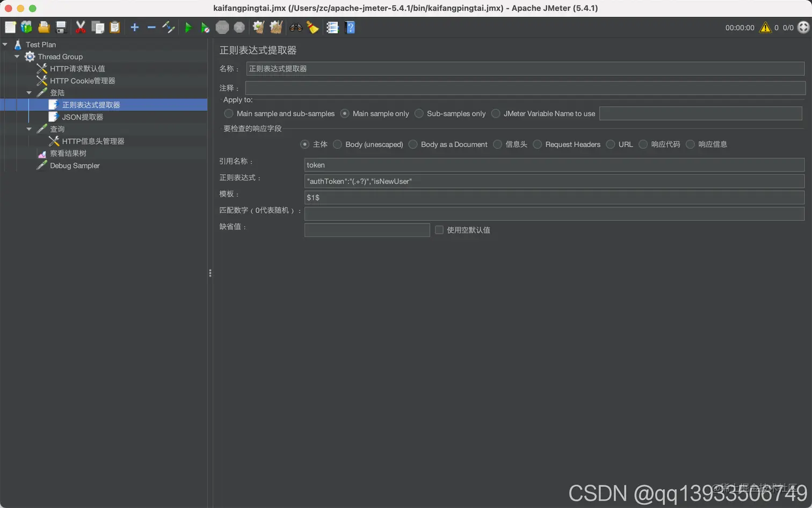Click the 名称 name input field
Image resolution: width=812 pixels, height=508 pixels.
[525, 69]
